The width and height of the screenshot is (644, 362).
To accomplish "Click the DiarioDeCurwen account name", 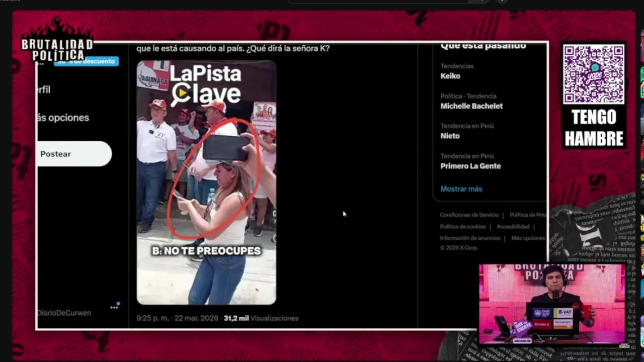I will (64, 313).
